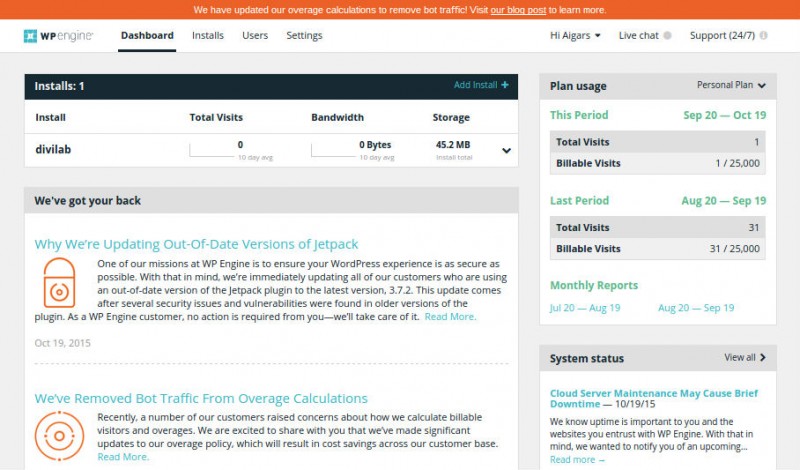
Task: Click Read more under System status
Action: coord(577,459)
